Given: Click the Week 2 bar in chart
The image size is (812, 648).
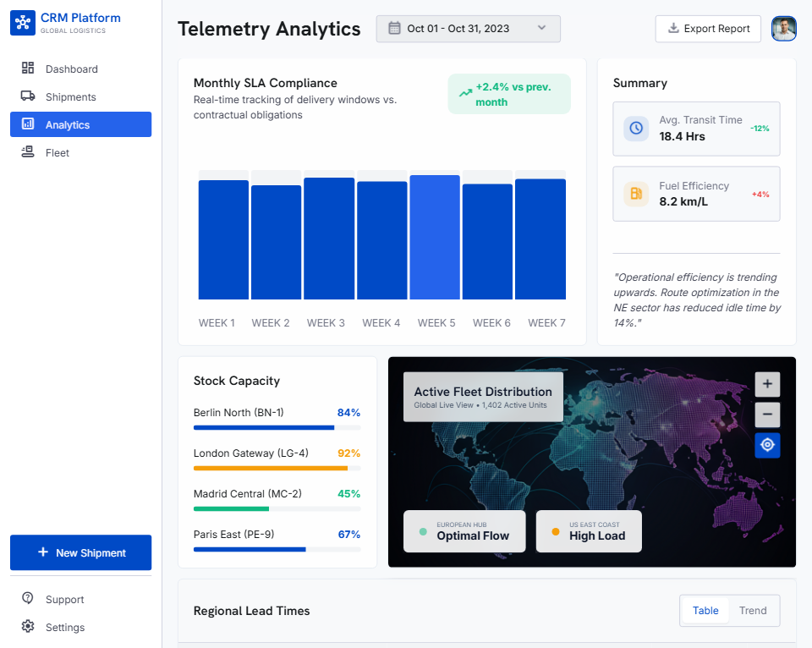Looking at the screenshot, I should 276,243.
